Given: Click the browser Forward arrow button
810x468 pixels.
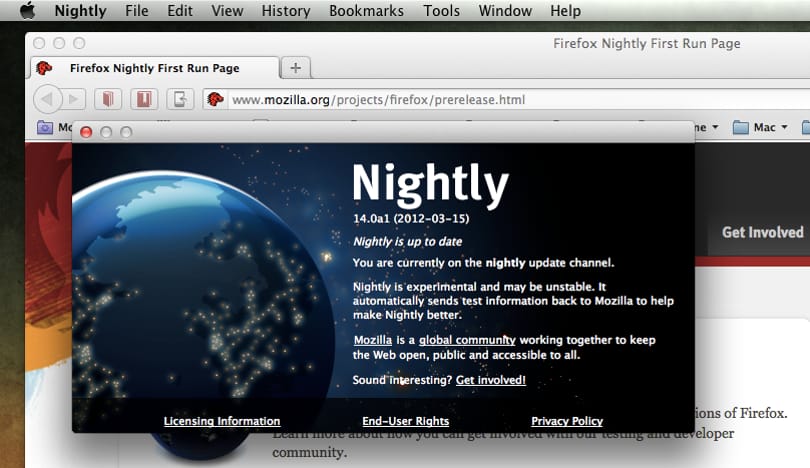Looking at the screenshot, I should pos(74,99).
